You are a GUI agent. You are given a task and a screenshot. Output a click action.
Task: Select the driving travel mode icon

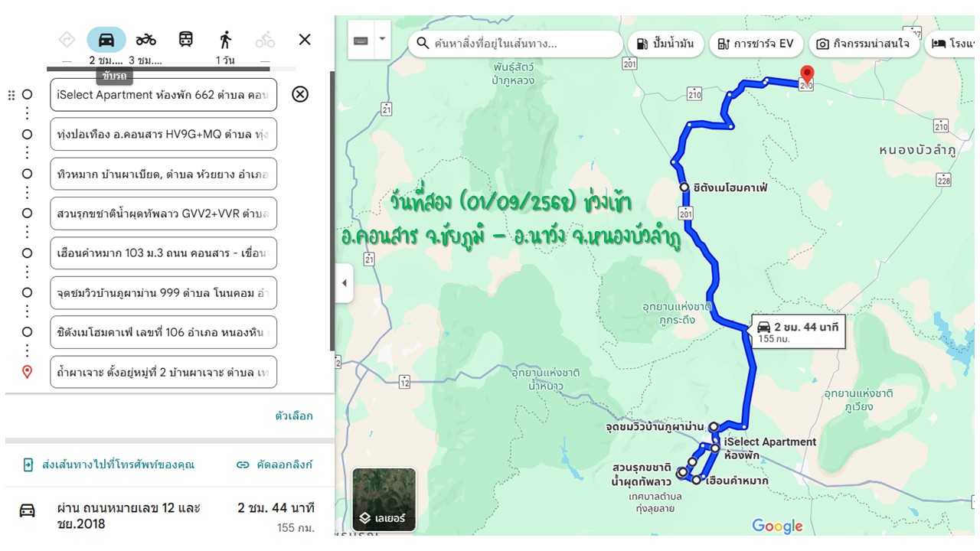click(x=106, y=40)
